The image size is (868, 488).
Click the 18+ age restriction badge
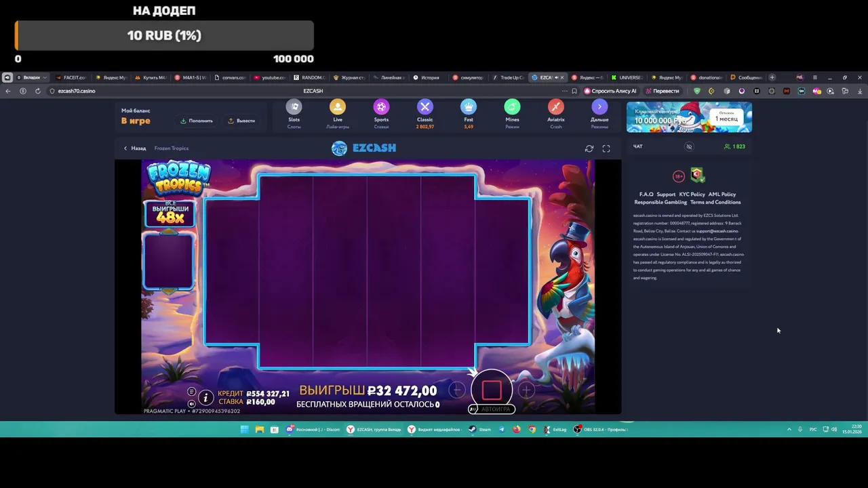click(x=679, y=176)
